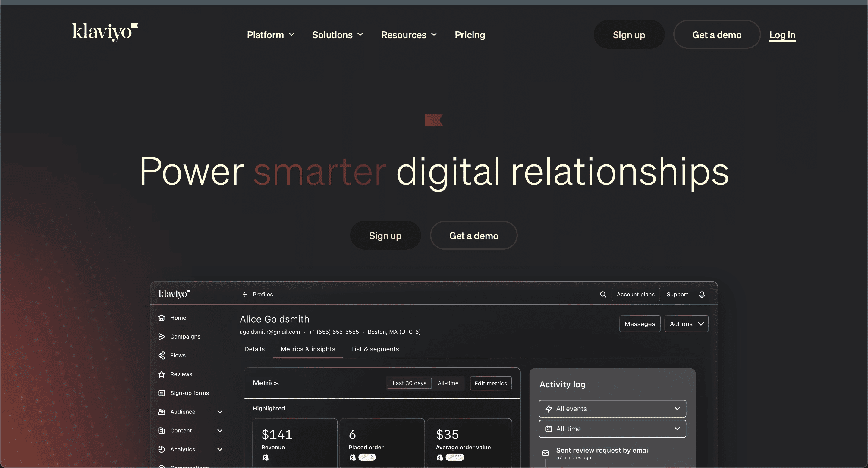
Task: Click the Reviews star icon
Action: (162, 374)
